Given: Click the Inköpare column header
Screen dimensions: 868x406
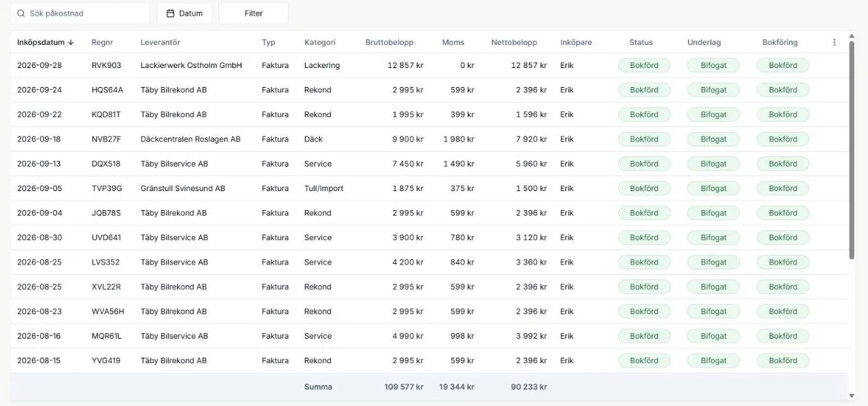Looking at the screenshot, I should click(x=576, y=42).
